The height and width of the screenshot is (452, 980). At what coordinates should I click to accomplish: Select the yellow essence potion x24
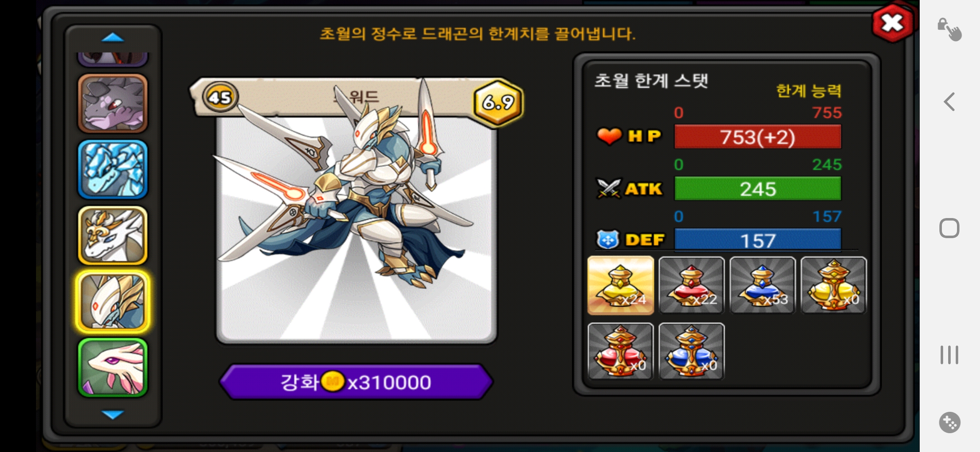(621, 285)
